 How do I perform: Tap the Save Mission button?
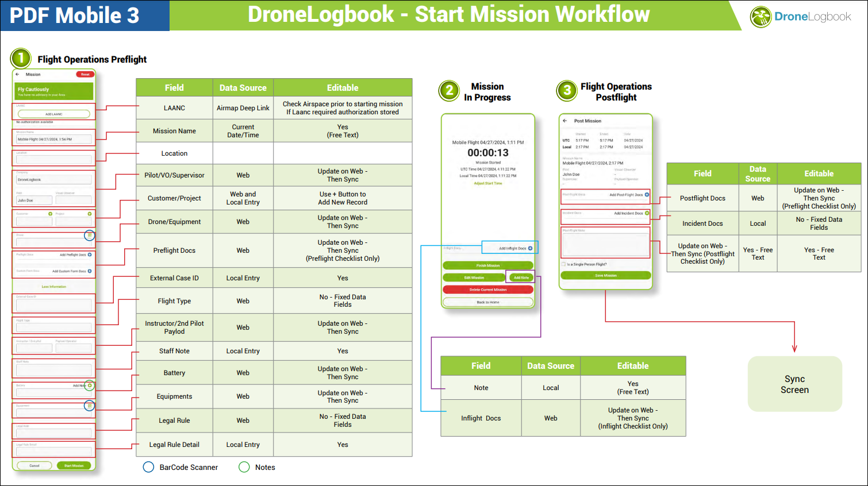pyautogui.click(x=606, y=275)
